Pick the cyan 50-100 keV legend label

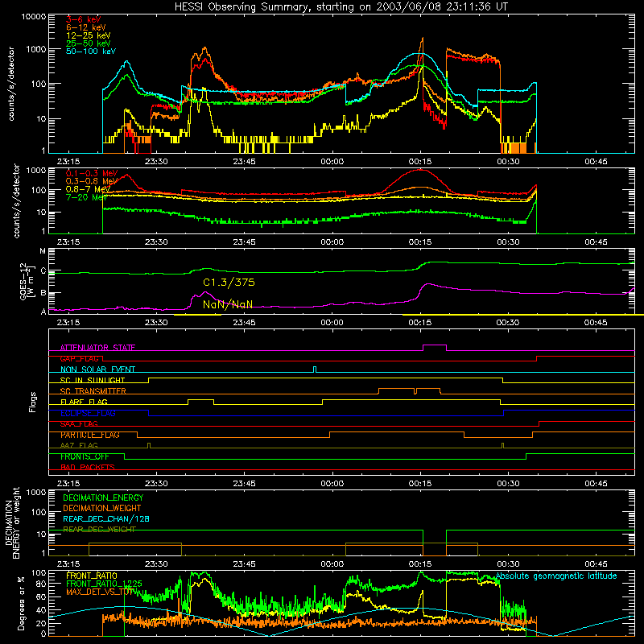(x=91, y=52)
